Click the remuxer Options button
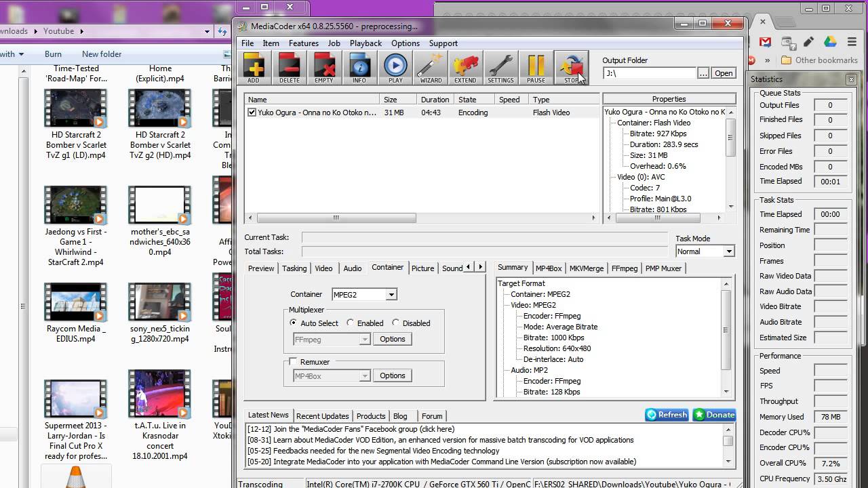Image resolution: width=868 pixels, height=488 pixels. point(393,375)
